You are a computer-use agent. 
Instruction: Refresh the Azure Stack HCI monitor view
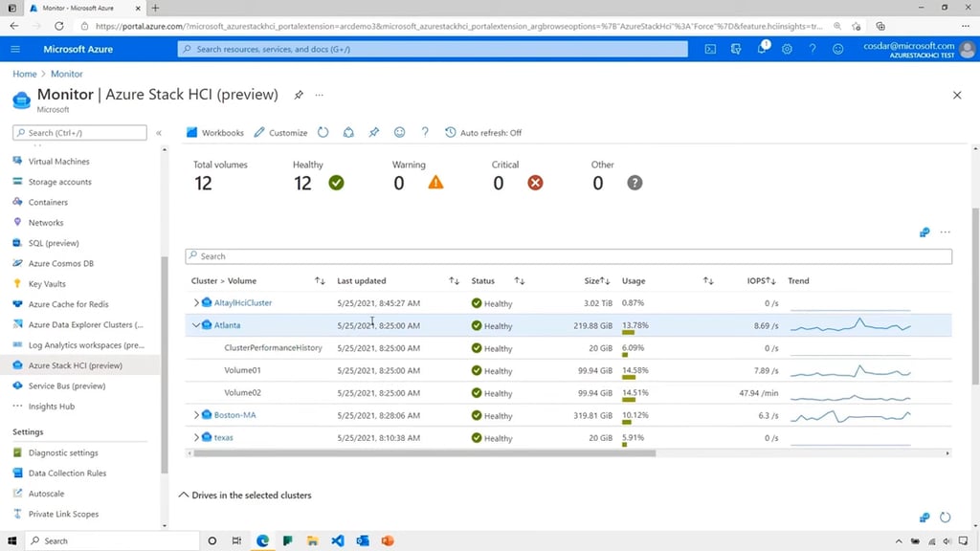pyautogui.click(x=325, y=132)
